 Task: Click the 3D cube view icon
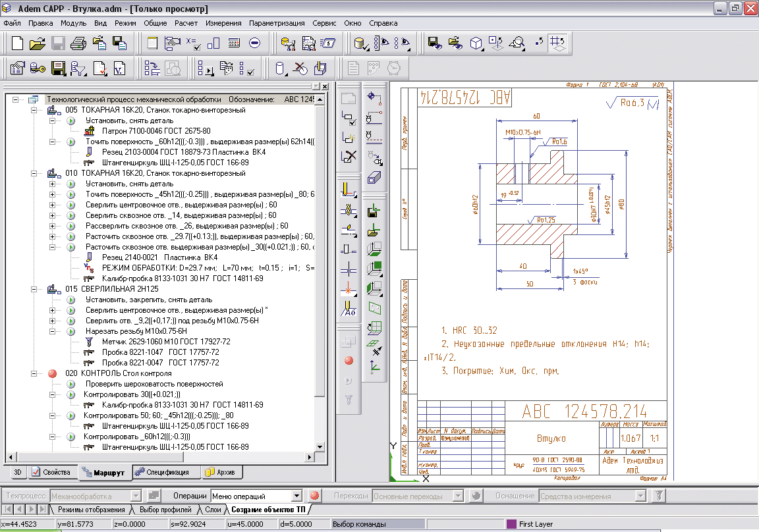pos(476,43)
